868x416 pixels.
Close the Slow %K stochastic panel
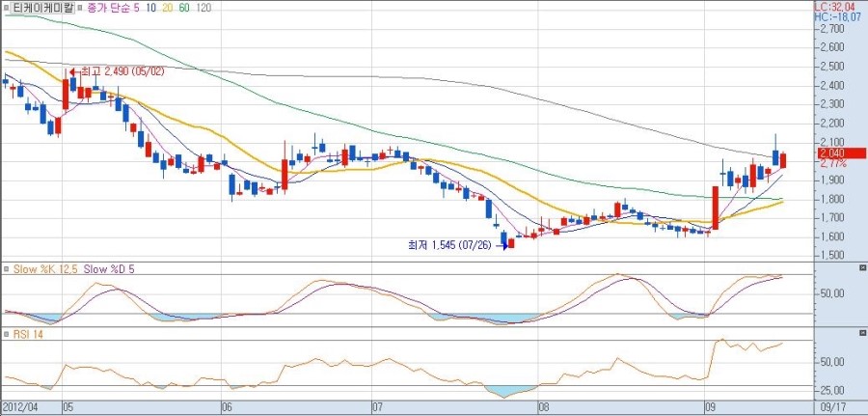pos(862,268)
